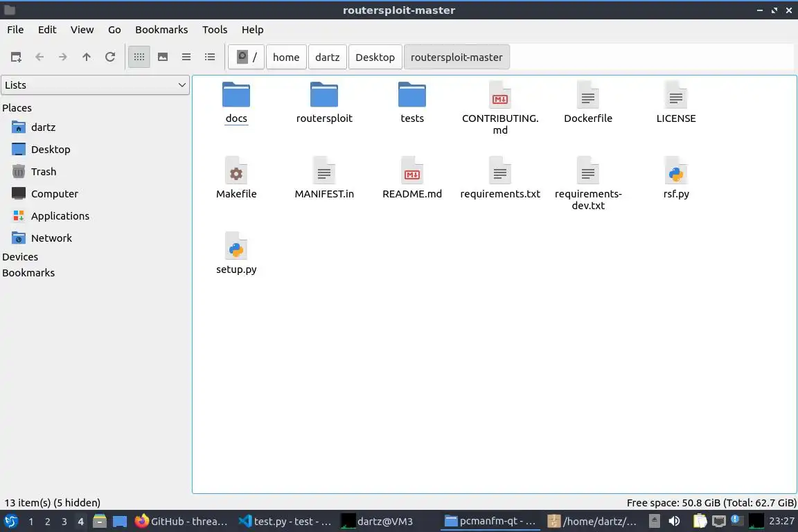
Task: Switch to detailed list view mode
Action: point(210,57)
